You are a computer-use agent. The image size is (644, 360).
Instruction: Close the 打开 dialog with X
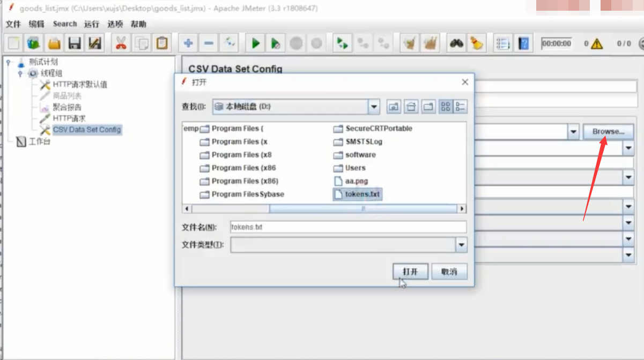pos(465,82)
